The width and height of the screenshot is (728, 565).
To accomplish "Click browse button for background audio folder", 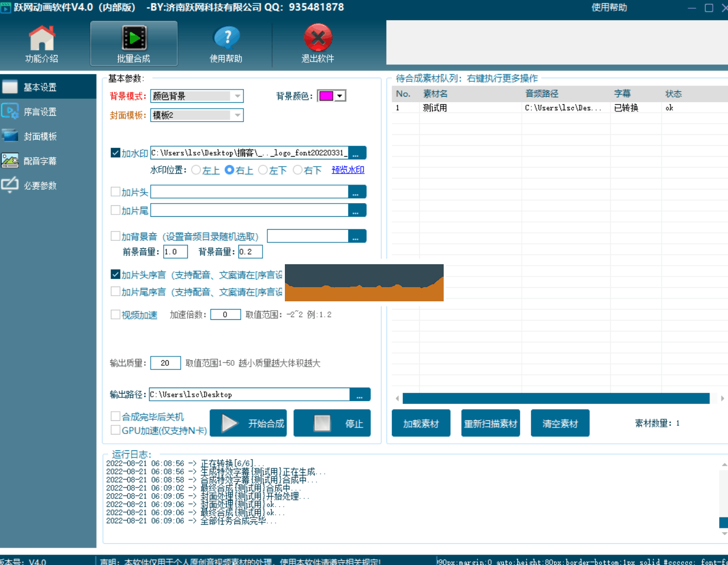I will [x=357, y=236].
